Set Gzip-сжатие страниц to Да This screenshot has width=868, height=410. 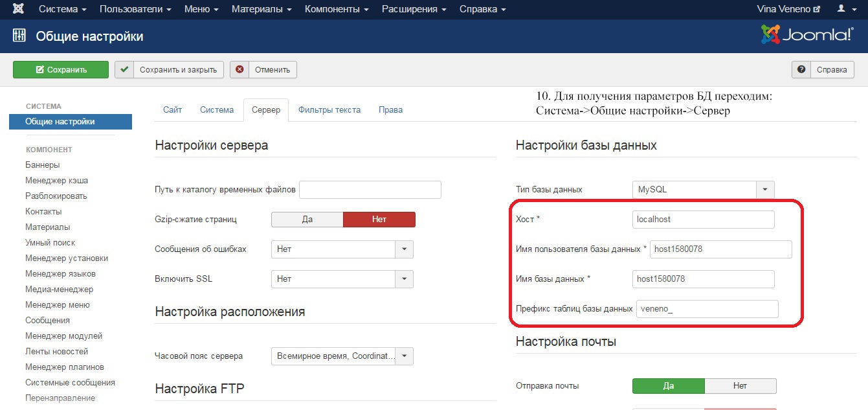(307, 220)
